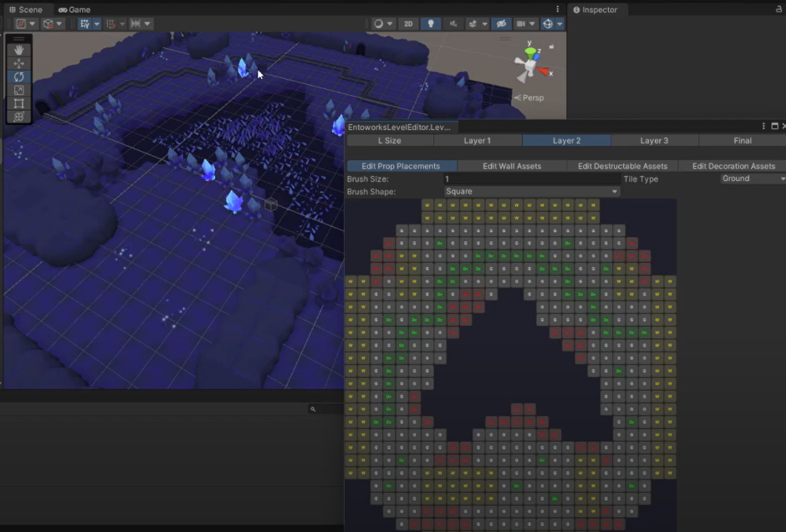Open the Final tab

(x=742, y=140)
